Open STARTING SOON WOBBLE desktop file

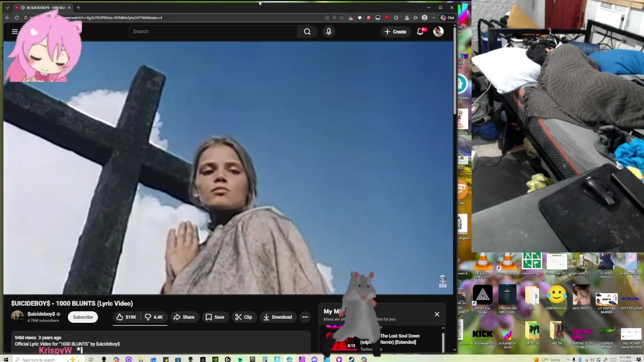click(x=582, y=338)
